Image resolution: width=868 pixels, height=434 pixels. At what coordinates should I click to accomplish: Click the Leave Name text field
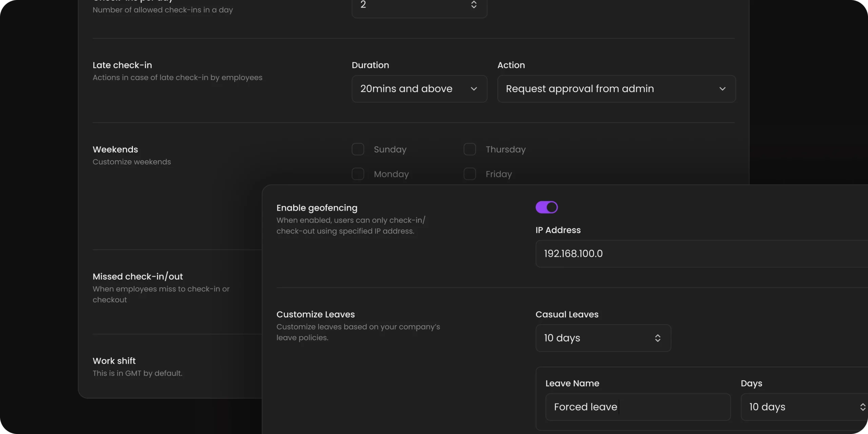(638, 407)
